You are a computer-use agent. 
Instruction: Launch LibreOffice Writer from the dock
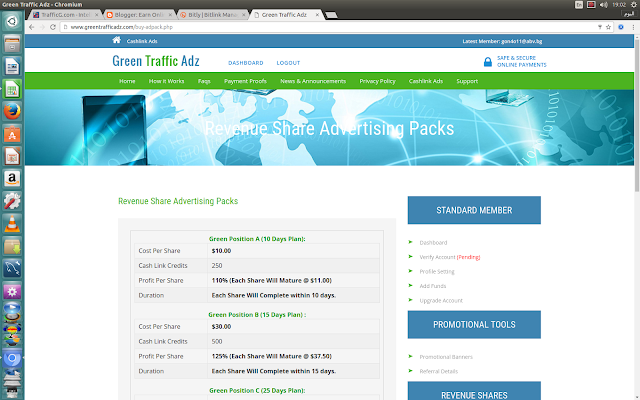[x=12, y=67]
